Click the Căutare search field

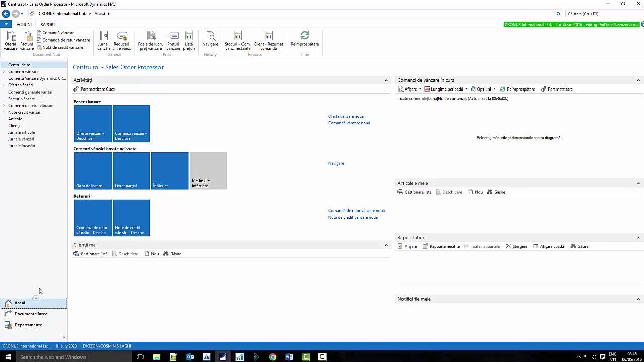click(x=604, y=14)
